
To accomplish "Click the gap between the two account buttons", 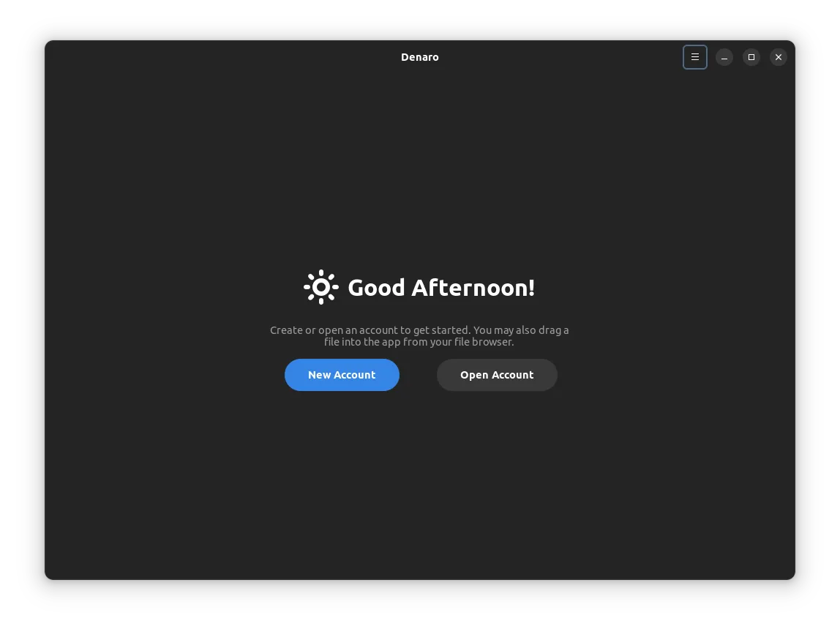I will click(x=418, y=375).
